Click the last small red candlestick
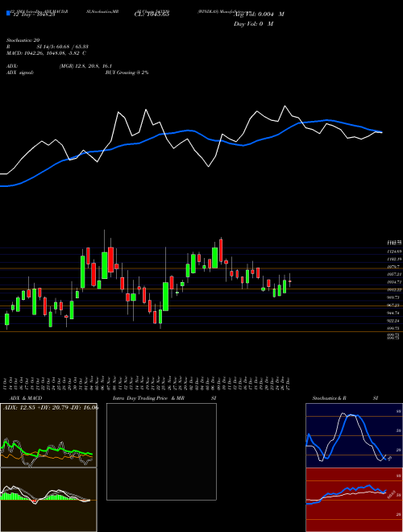The image size is (403, 532). (290, 281)
